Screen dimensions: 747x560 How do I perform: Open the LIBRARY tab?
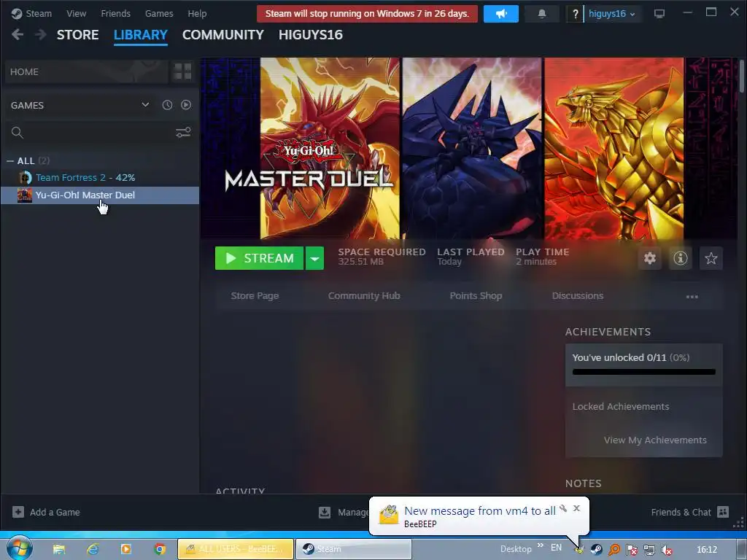pyautogui.click(x=141, y=35)
